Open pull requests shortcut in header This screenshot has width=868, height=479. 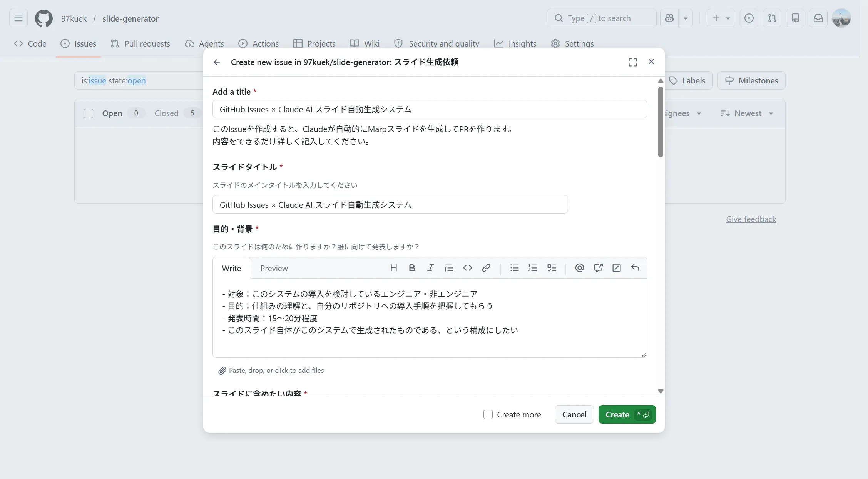point(772,18)
